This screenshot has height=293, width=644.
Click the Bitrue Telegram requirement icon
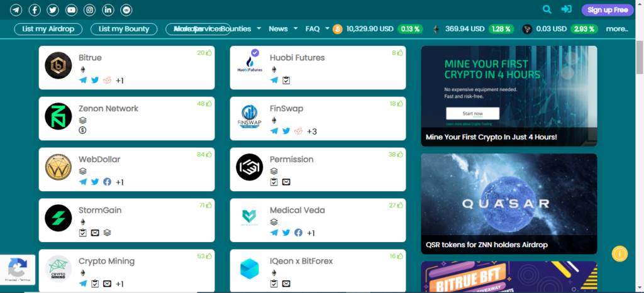pos(83,80)
